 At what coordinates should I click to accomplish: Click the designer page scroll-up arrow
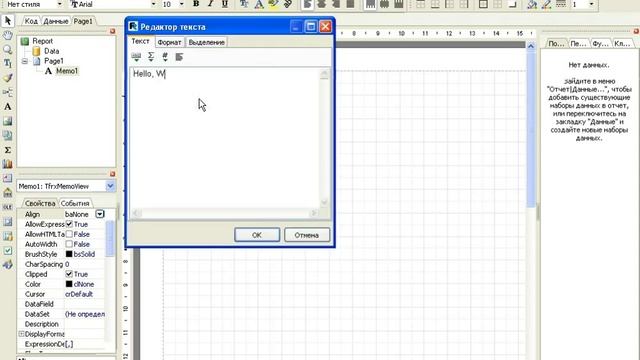tap(531, 47)
